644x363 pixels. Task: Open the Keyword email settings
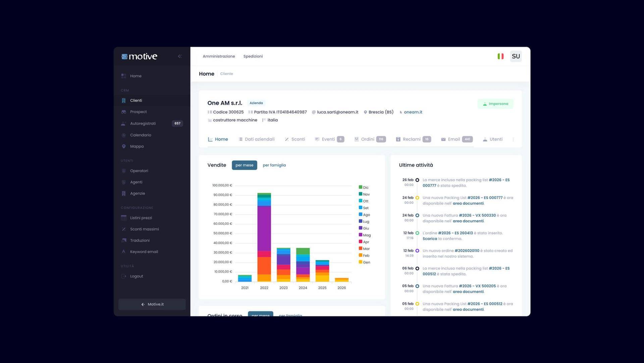pos(144,252)
